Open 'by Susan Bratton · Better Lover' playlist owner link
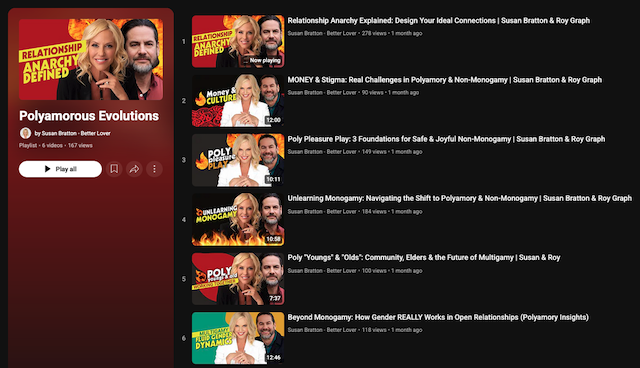The image size is (640, 368). 72,133
